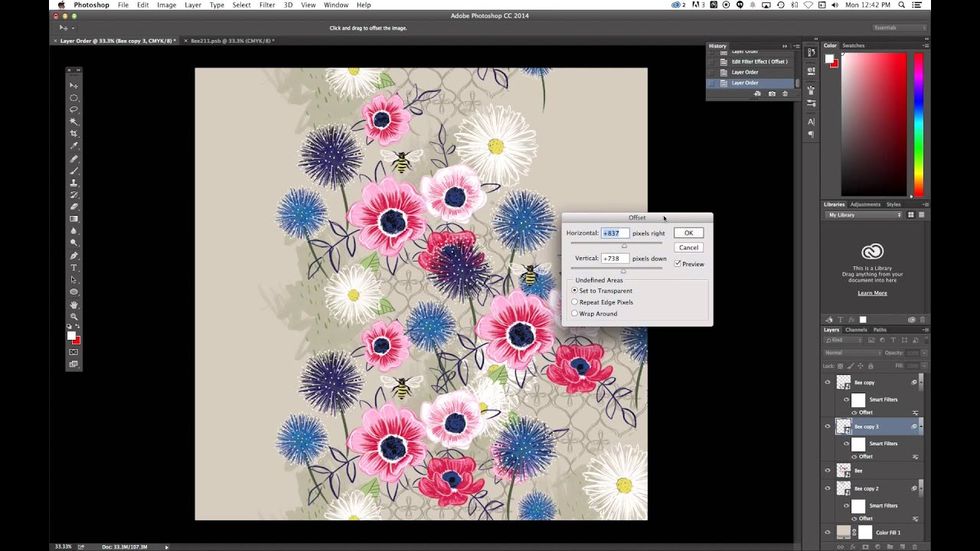
Task: Select the Gradient tool
Action: click(x=74, y=219)
